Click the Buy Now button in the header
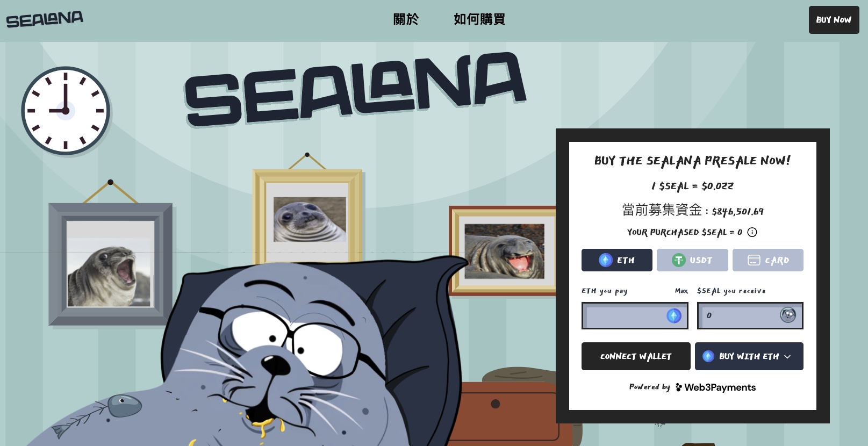 click(x=834, y=20)
